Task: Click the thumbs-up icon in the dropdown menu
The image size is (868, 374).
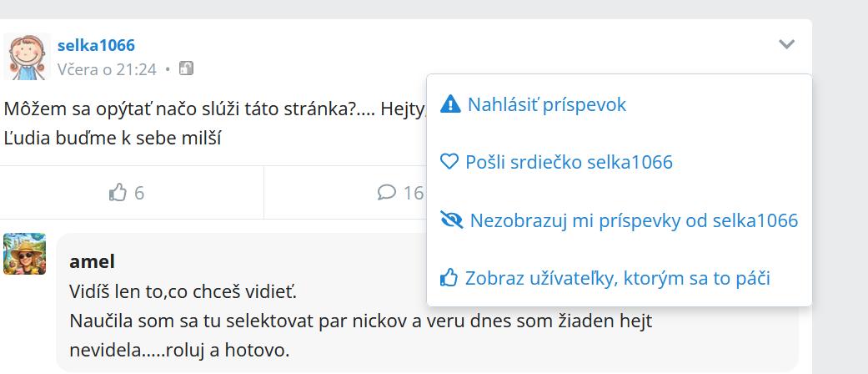Action: coord(449,278)
